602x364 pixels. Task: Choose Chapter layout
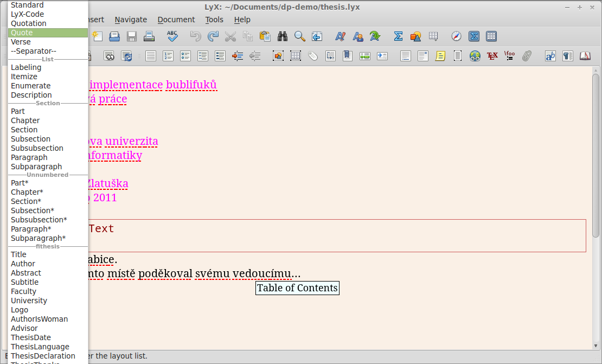pos(48,120)
